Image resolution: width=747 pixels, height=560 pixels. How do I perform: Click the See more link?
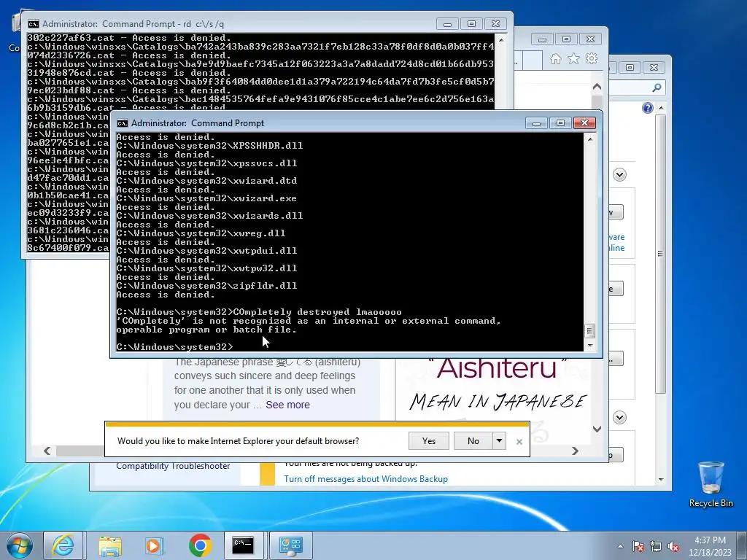(287, 405)
